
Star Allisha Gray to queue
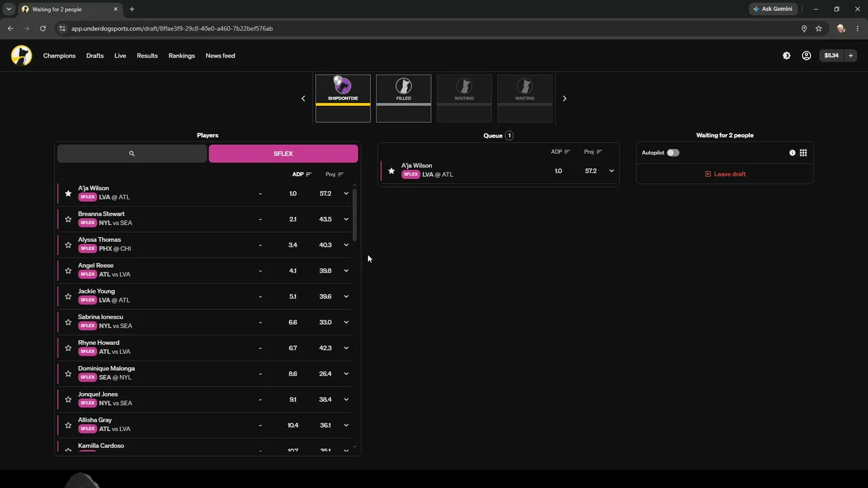68,425
